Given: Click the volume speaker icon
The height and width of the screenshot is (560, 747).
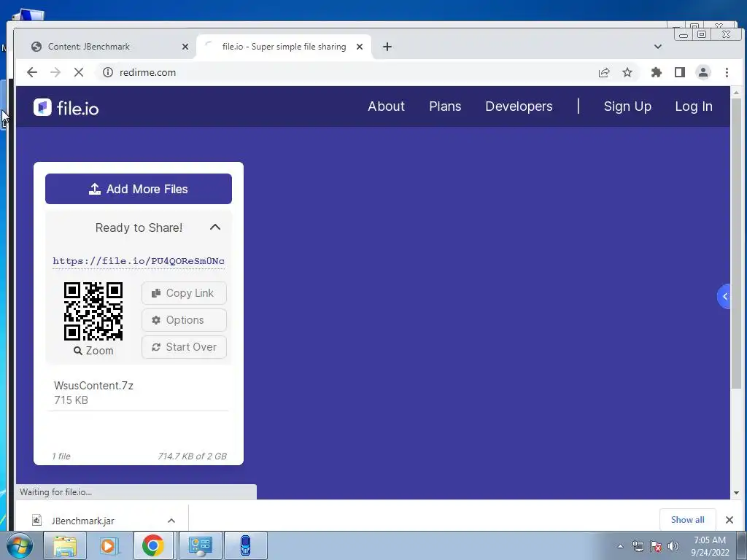Looking at the screenshot, I should [x=673, y=546].
